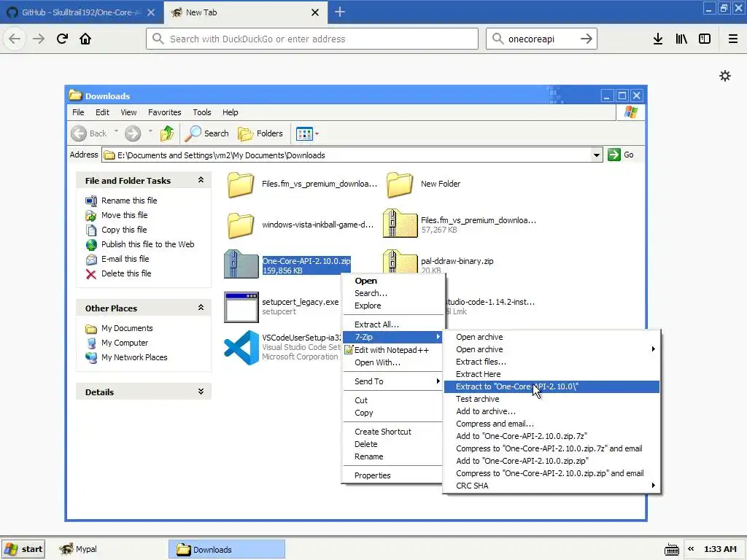Select the VSCodeUserSetup installer icon
The width and height of the screenshot is (747, 560).
pyautogui.click(x=241, y=348)
